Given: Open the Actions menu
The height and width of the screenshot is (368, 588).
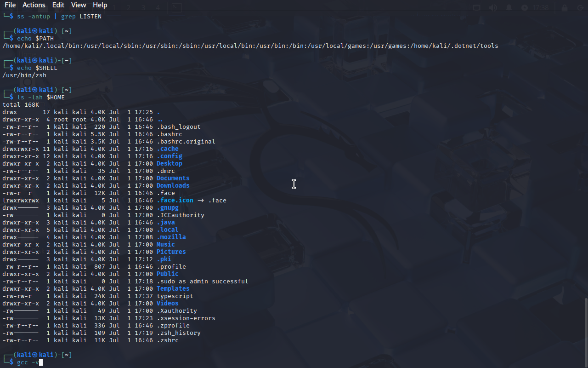Looking at the screenshot, I should point(34,5).
